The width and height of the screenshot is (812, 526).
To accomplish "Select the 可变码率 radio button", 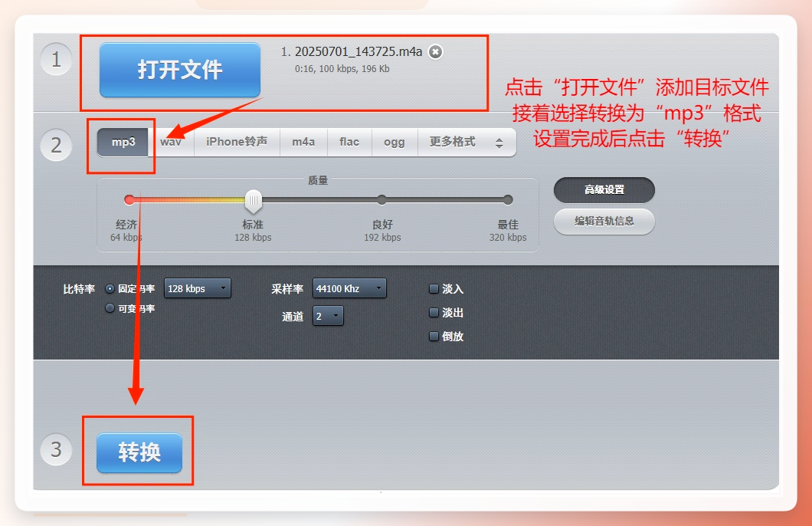I will click(110, 308).
